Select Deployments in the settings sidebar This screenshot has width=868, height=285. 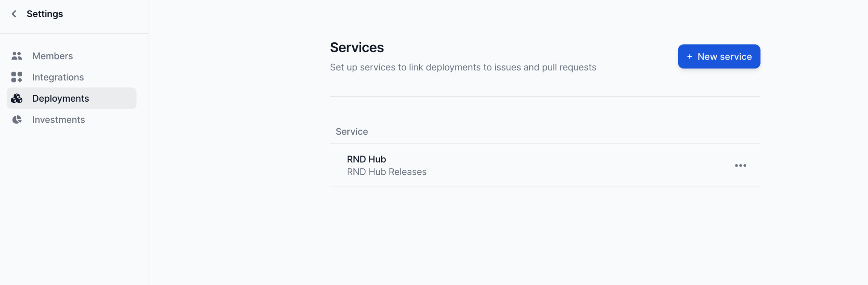click(x=61, y=98)
